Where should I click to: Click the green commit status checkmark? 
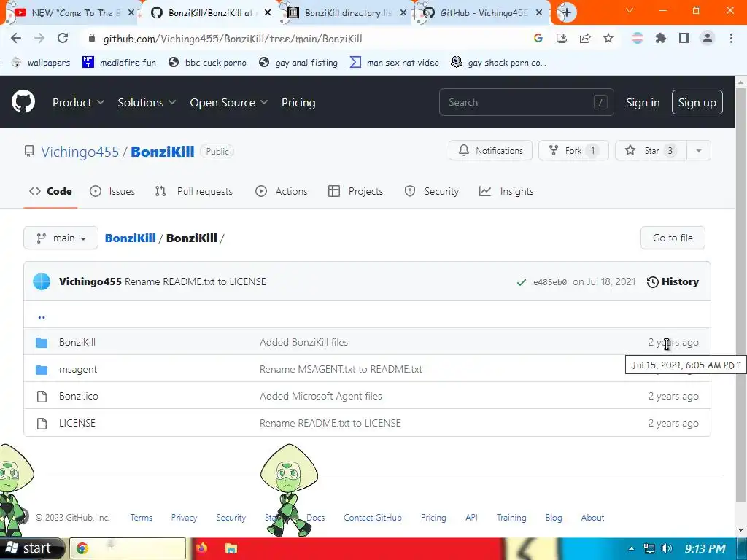click(x=521, y=282)
